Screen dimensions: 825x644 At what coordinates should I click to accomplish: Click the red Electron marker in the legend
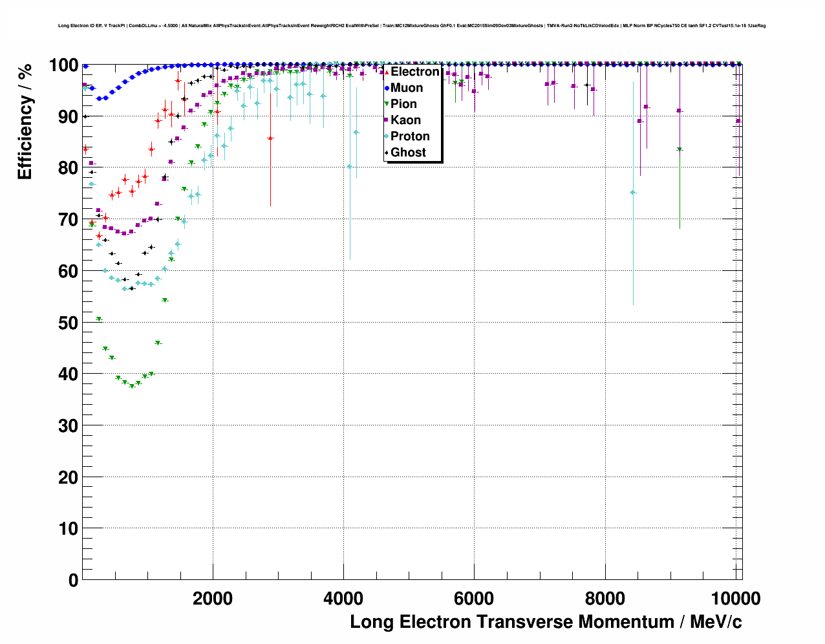pos(387,72)
